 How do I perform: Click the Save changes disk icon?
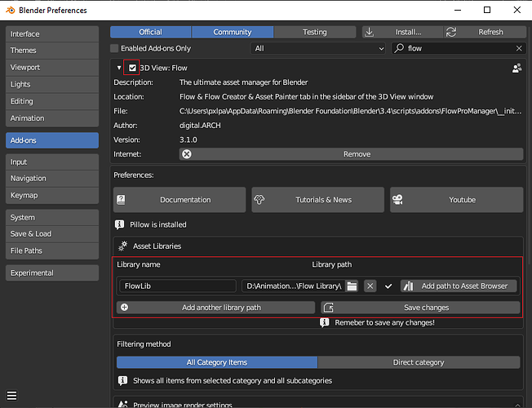pyautogui.click(x=329, y=307)
